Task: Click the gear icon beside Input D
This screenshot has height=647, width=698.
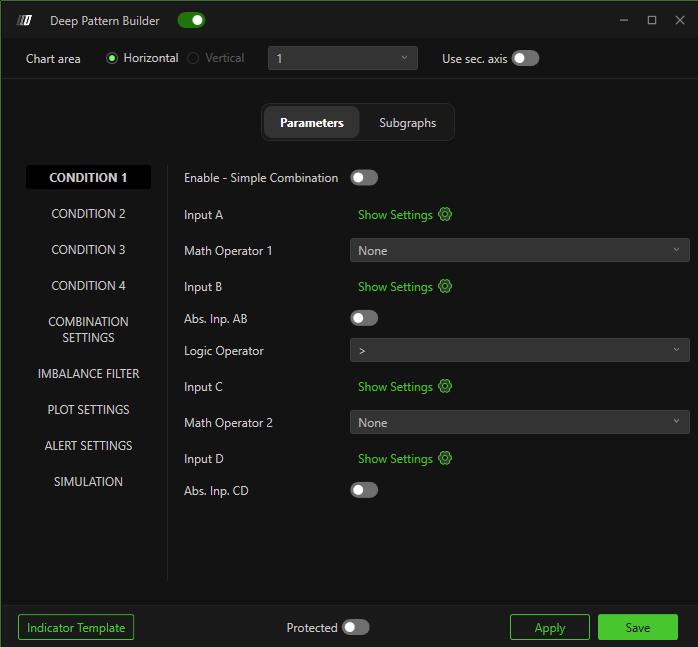Action: (x=445, y=459)
